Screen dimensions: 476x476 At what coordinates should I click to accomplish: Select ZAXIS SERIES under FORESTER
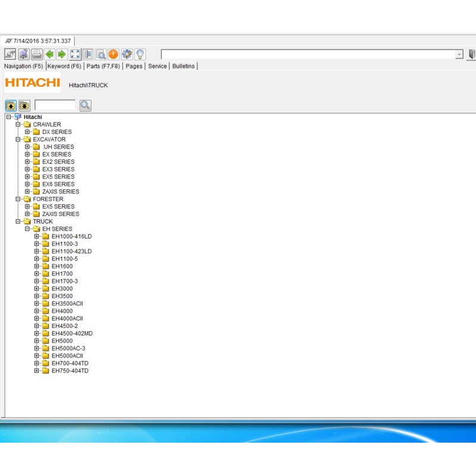pos(61,214)
